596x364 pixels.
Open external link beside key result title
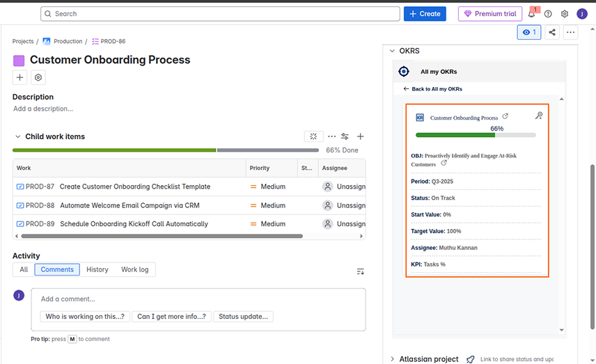pos(505,116)
